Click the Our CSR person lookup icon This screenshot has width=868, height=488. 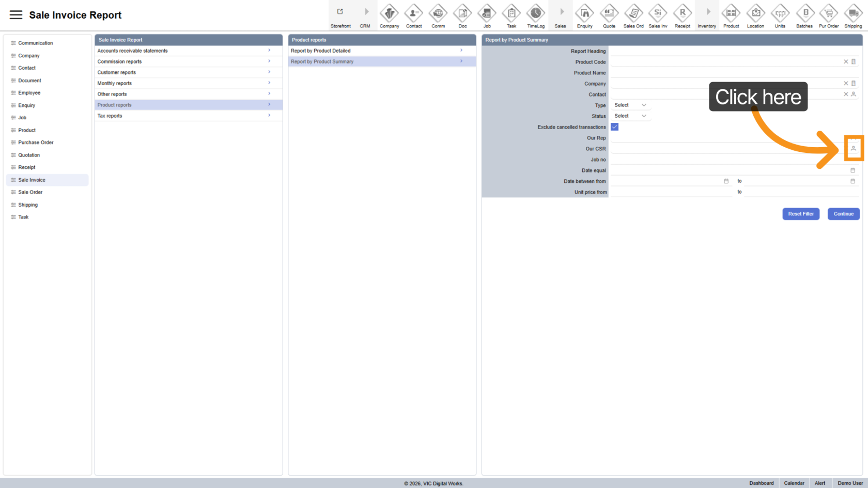pos(854,149)
